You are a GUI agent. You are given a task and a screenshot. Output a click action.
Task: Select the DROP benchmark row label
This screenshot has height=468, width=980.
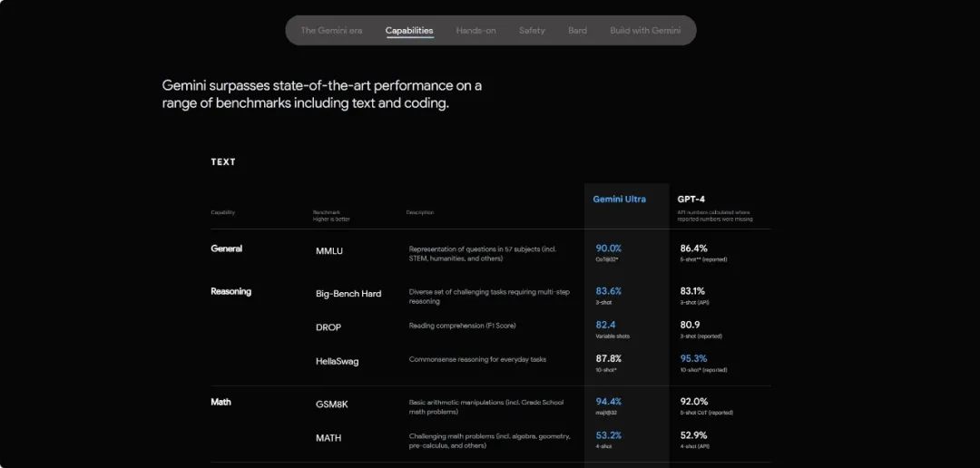click(328, 327)
